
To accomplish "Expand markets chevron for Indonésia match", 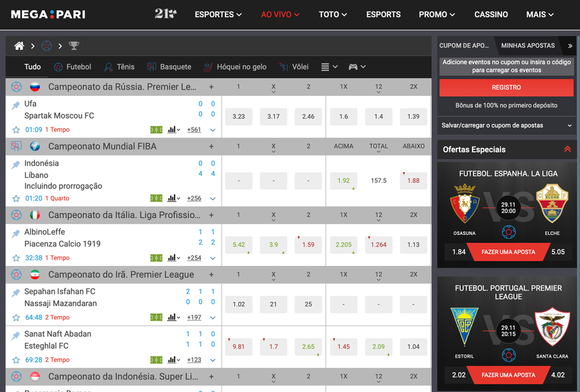I will pyautogui.click(x=213, y=199).
